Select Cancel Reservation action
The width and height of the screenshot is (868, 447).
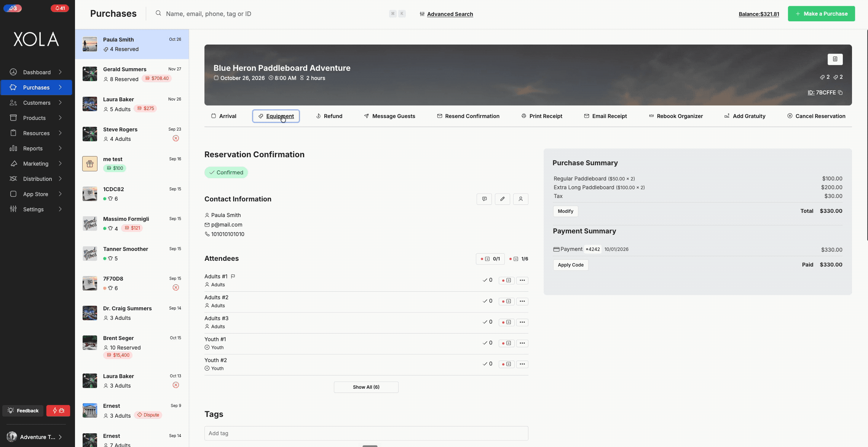[816, 116]
